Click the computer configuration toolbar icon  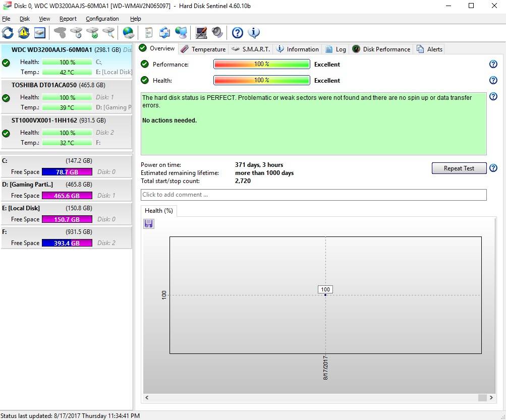[201, 33]
